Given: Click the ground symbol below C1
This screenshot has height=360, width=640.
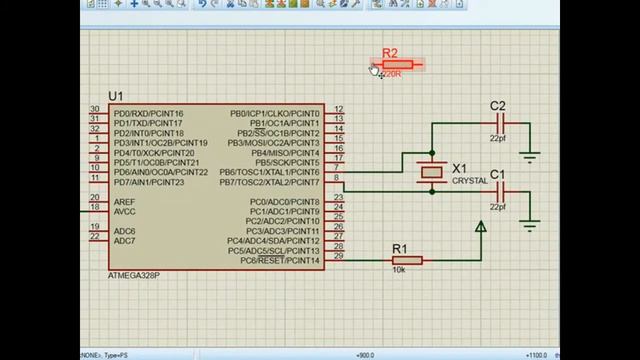Looking at the screenshot, I should 530,225.
